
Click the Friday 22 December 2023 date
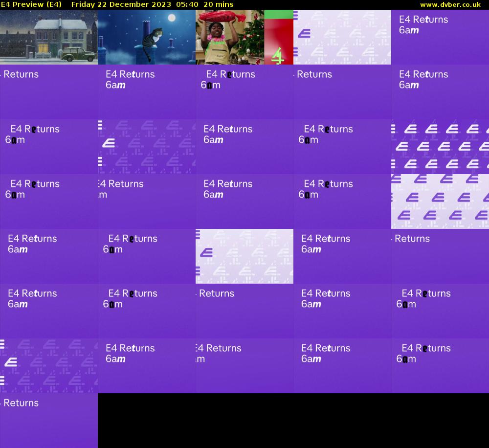pyautogui.click(x=121, y=4)
